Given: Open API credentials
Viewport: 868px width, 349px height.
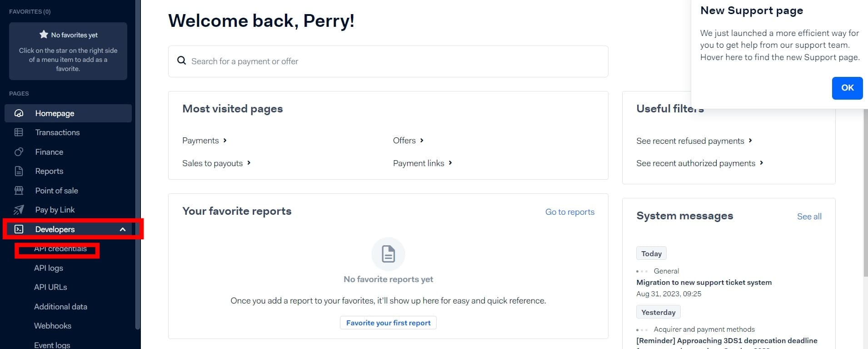Looking at the screenshot, I should (60, 248).
